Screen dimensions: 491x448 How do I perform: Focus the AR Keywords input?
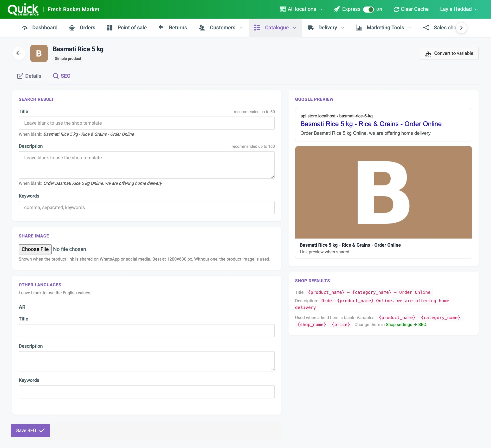click(x=147, y=392)
